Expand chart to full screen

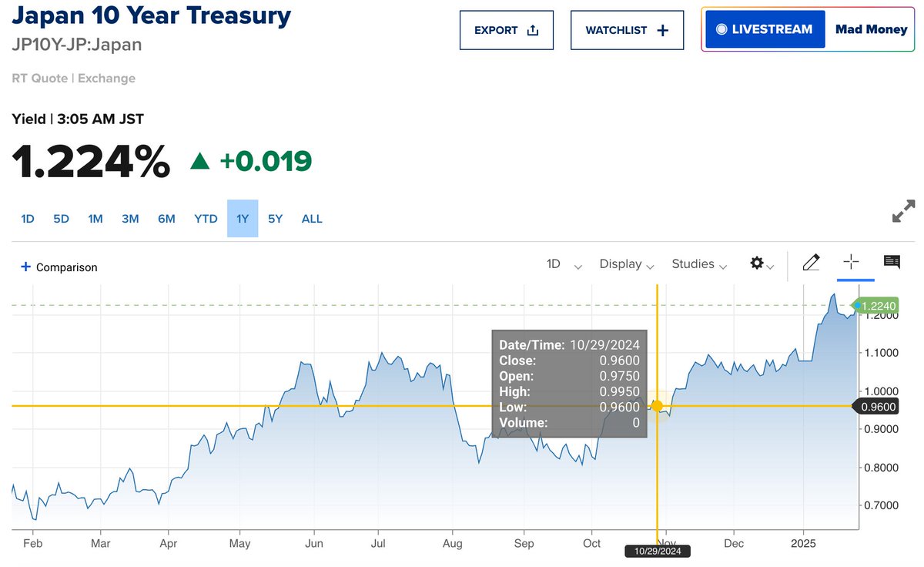click(x=903, y=211)
